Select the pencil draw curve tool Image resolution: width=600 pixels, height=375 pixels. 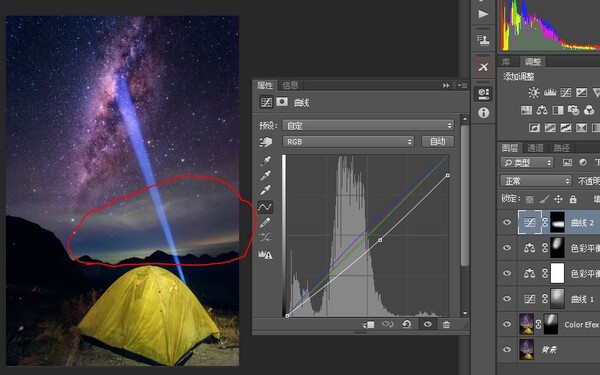[x=265, y=222]
